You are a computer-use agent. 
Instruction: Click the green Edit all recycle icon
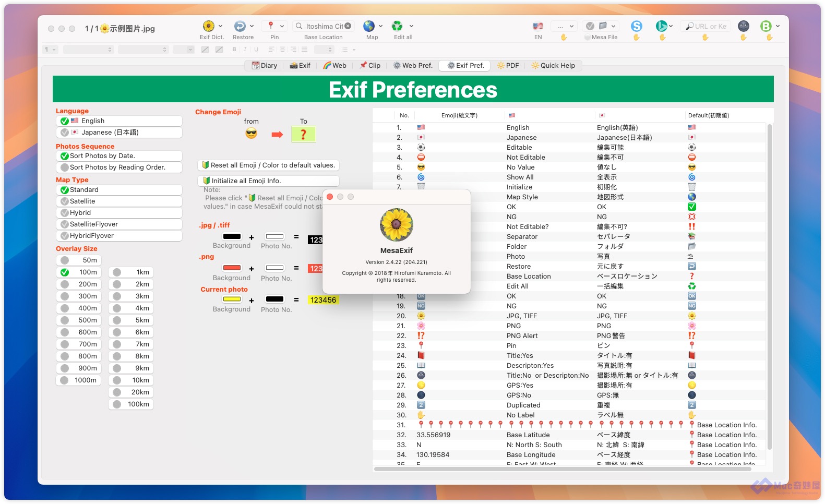(398, 26)
